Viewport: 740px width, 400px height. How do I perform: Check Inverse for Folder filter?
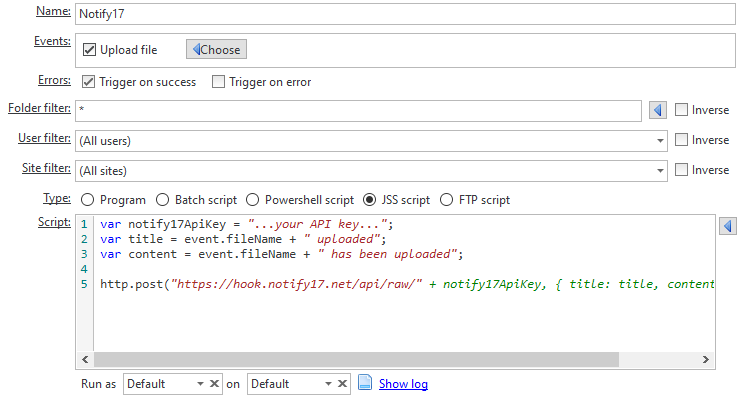681,110
